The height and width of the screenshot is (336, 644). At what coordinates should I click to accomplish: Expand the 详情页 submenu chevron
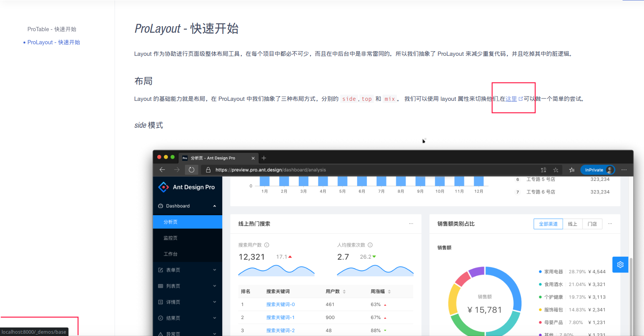coord(215,302)
